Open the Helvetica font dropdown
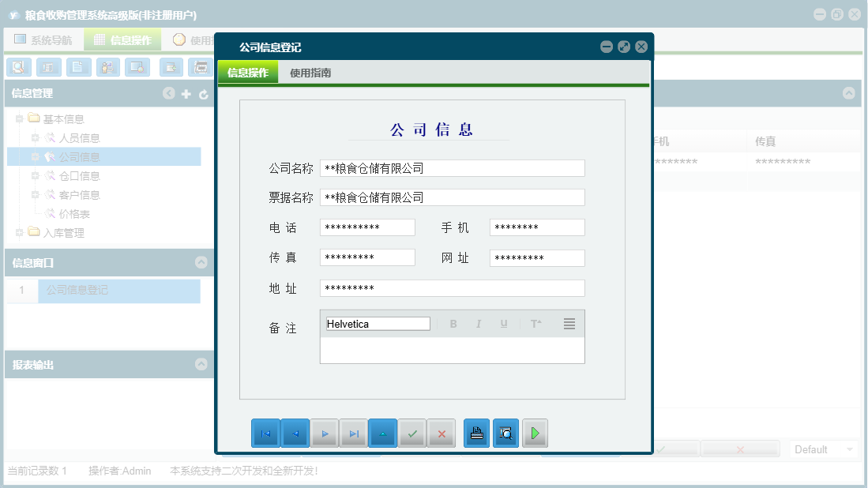The width and height of the screenshot is (868, 488). pyautogui.click(x=378, y=323)
